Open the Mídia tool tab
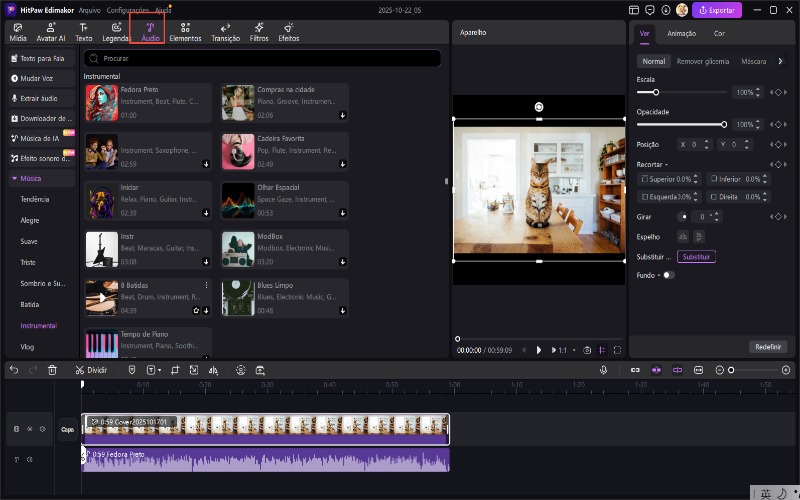The width and height of the screenshot is (800, 500). pyautogui.click(x=18, y=32)
